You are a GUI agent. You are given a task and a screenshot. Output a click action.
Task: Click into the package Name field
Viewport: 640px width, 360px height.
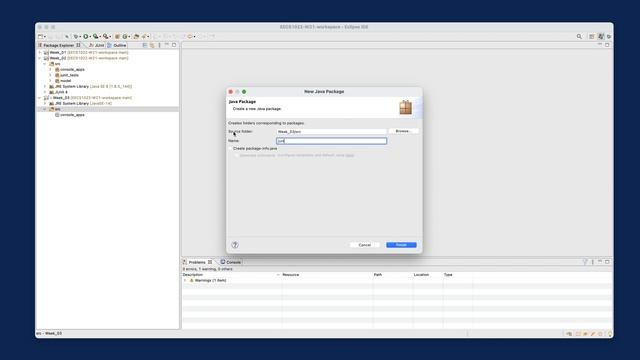(x=331, y=141)
